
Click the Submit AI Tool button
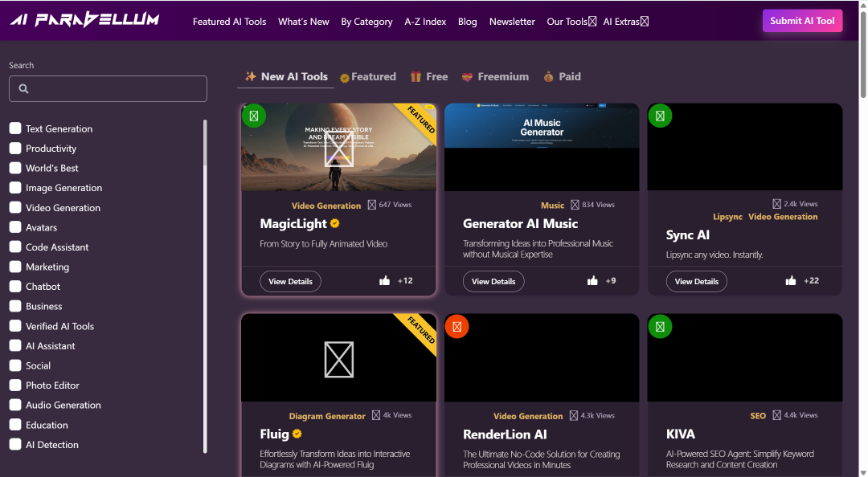pos(802,21)
